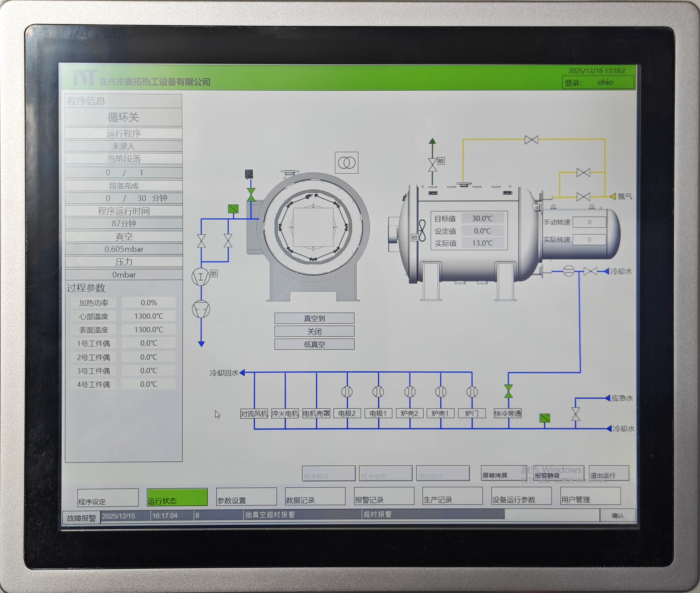
Task: Click the 强制跳段 button
Action: click(x=443, y=473)
